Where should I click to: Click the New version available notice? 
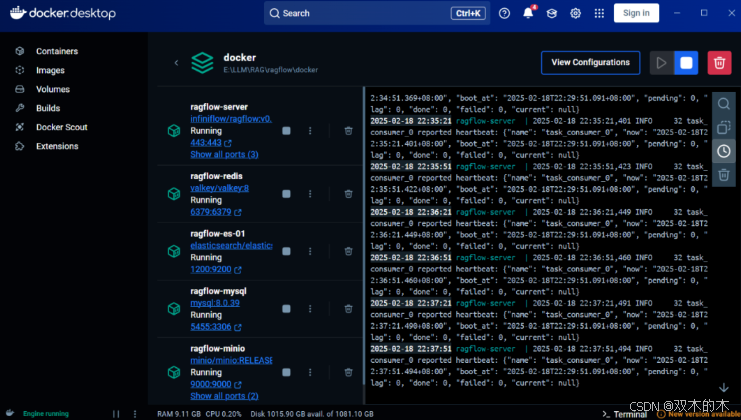[699, 414]
